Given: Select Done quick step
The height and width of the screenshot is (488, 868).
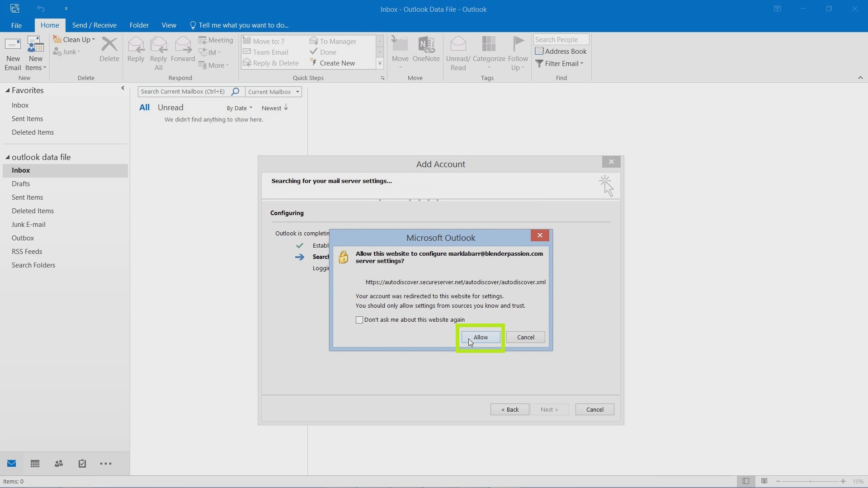Looking at the screenshot, I should [x=323, y=52].
